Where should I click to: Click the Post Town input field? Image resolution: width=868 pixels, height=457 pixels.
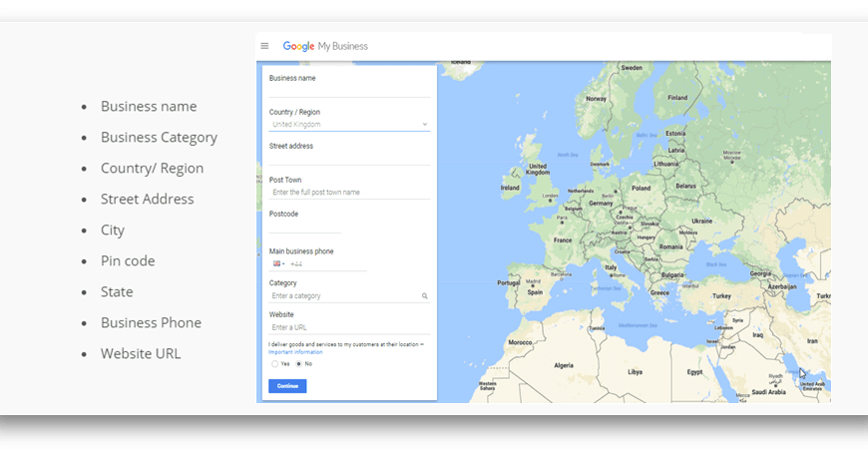point(349,193)
